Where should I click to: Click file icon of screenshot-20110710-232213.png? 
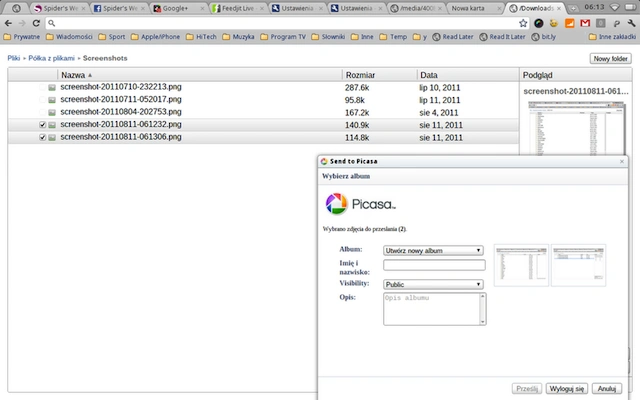[52, 87]
